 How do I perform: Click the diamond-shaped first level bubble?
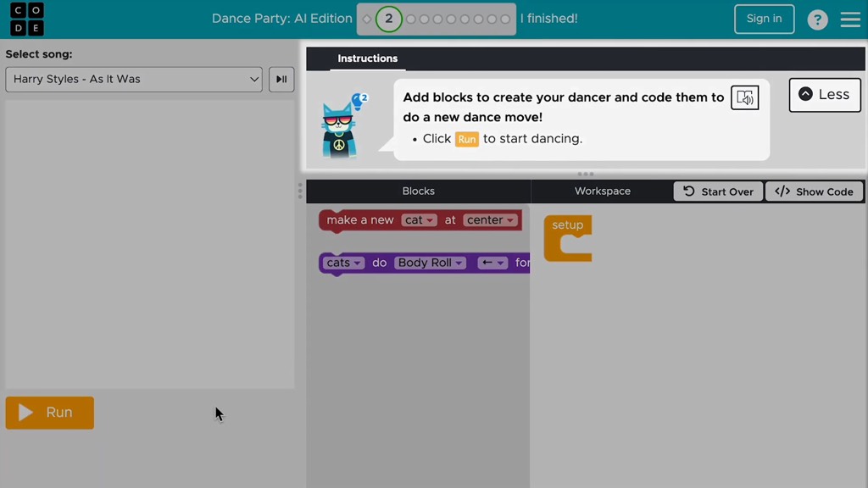point(367,19)
